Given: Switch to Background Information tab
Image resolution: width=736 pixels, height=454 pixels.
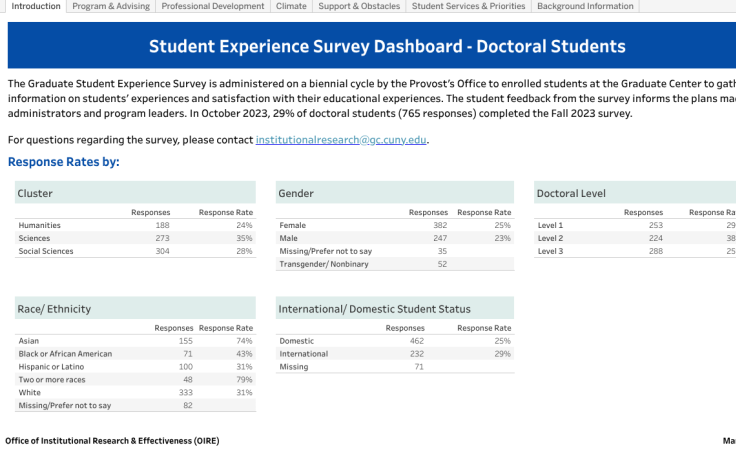Looking at the screenshot, I should coord(585,6).
